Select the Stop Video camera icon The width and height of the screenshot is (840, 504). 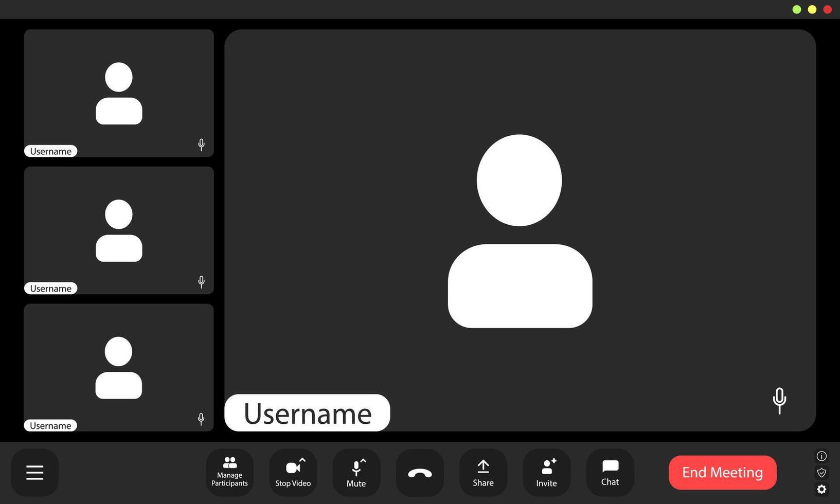pyautogui.click(x=293, y=467)
